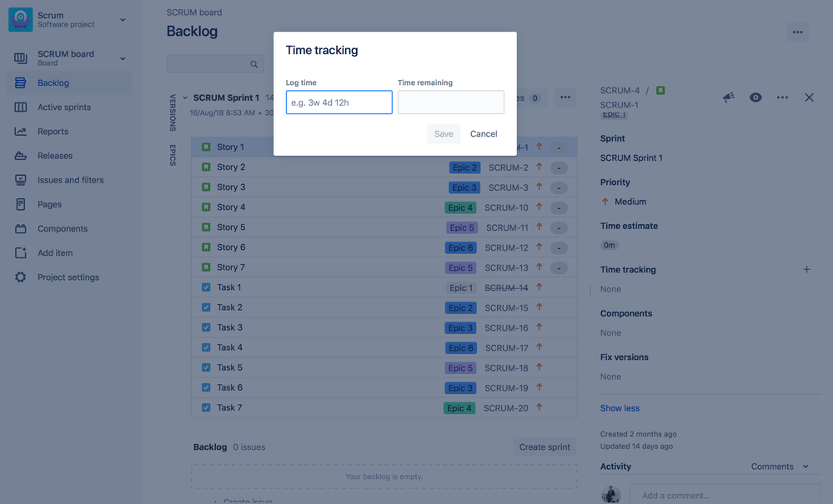Toggle the Task 4 checkbox icon
This screenshot has height=504, width=833.
coord(206,347)
